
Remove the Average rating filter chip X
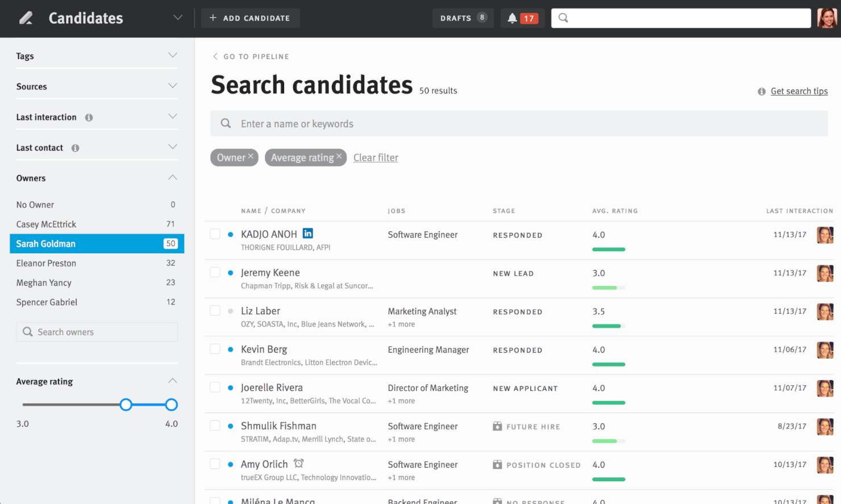[339, 156]
